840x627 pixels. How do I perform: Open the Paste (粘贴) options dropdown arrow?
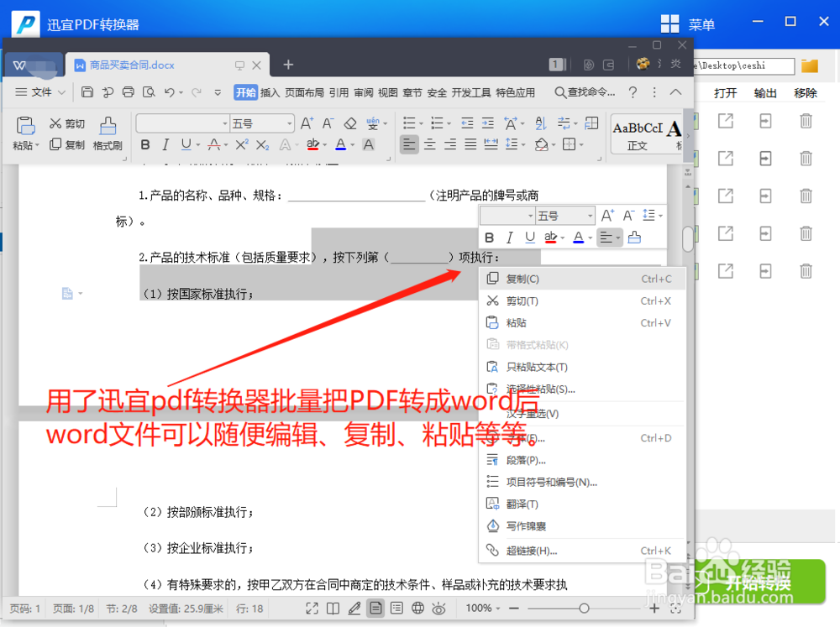37,145
